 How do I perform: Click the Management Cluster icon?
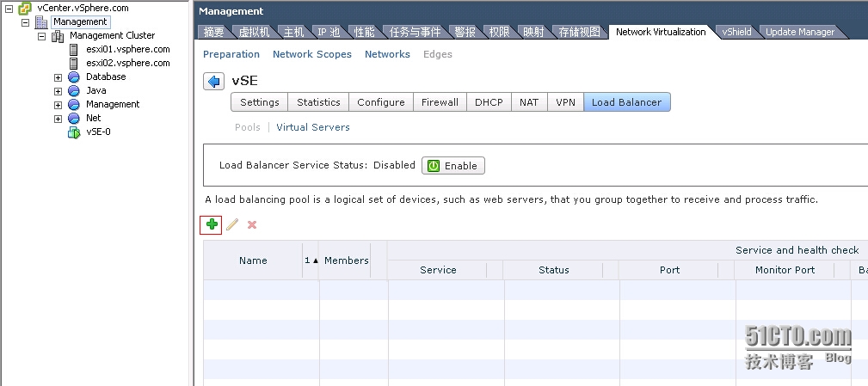tap(58, 36)
